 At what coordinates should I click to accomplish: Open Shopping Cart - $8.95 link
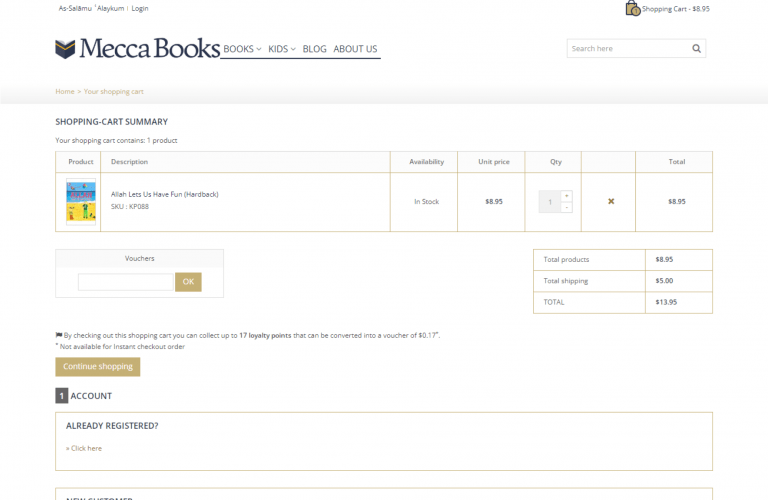click(675, 9)
